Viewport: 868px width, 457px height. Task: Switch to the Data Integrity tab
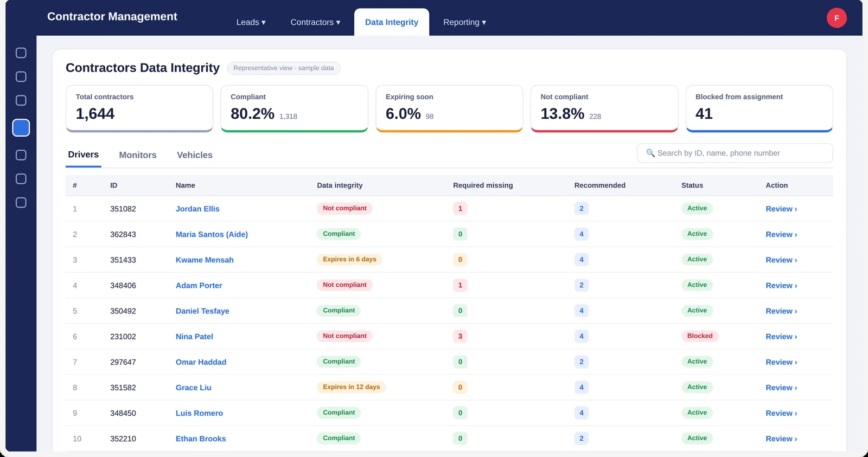392,22
